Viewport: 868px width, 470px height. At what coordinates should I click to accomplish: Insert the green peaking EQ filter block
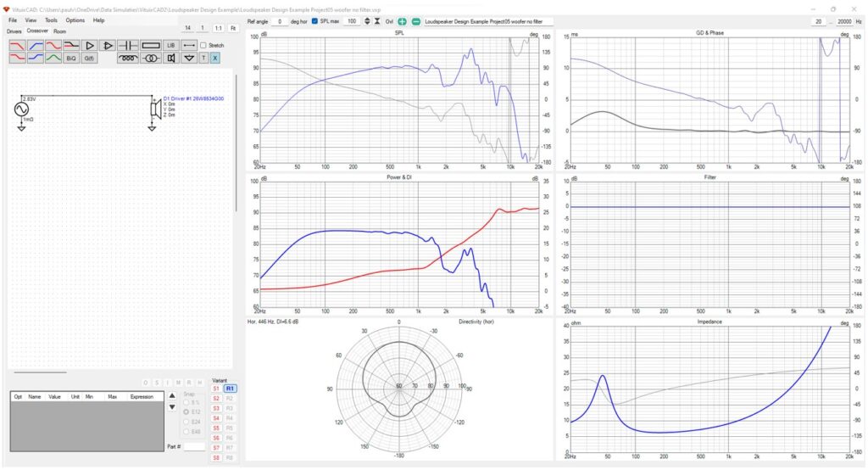(x=53, y=58)
